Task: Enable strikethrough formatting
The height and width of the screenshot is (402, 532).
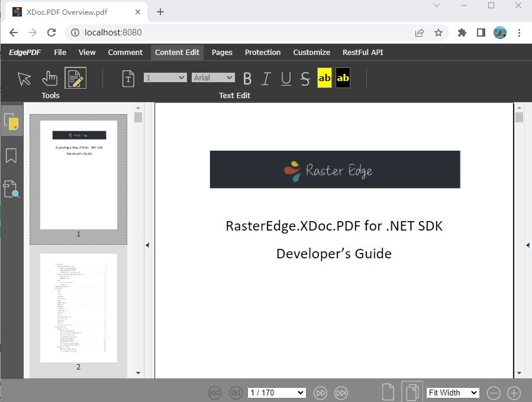Action: [x=305, y=77]
